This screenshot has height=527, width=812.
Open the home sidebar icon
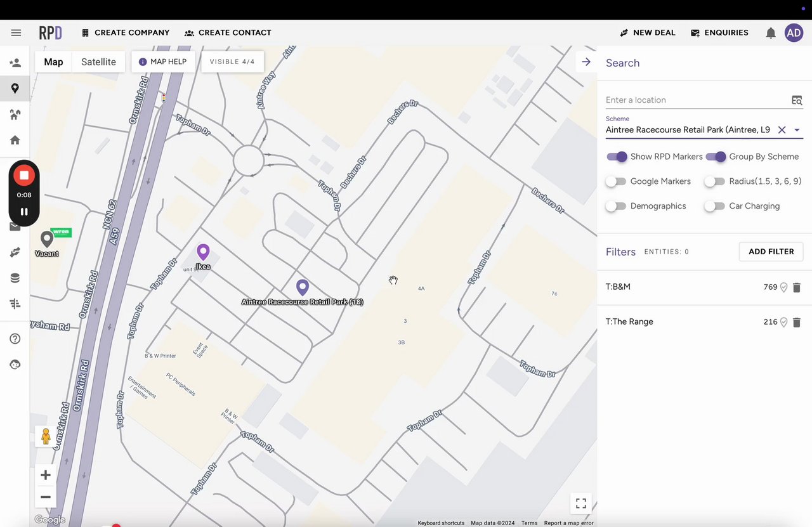click(x=15, y=140)
